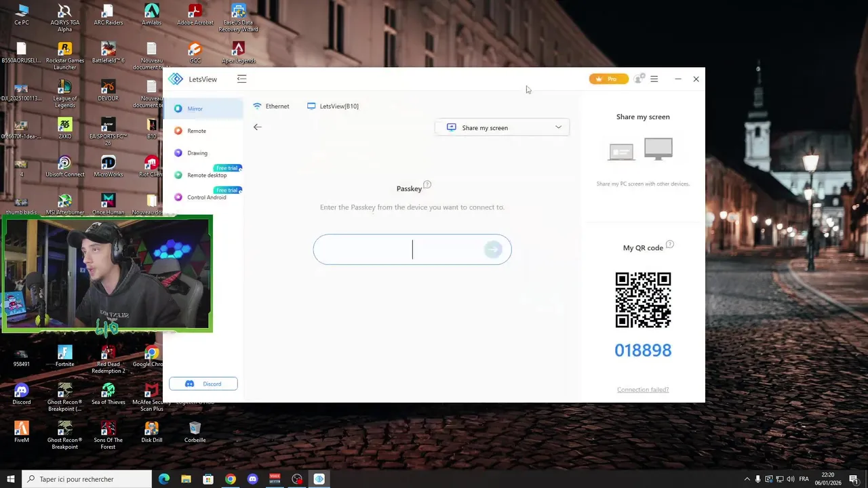868x488 pixels.
Task: Open the Windows Start menu
Action: 11,479
